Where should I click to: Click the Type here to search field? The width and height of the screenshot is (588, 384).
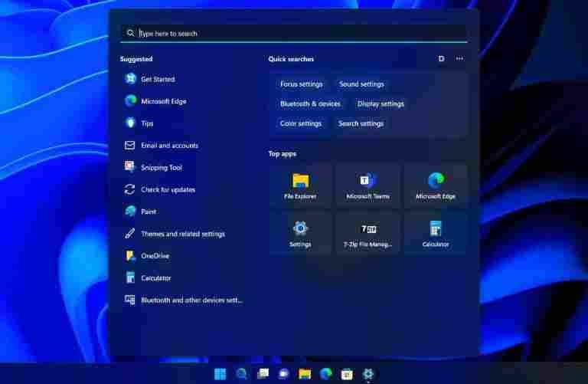point(294,34)
